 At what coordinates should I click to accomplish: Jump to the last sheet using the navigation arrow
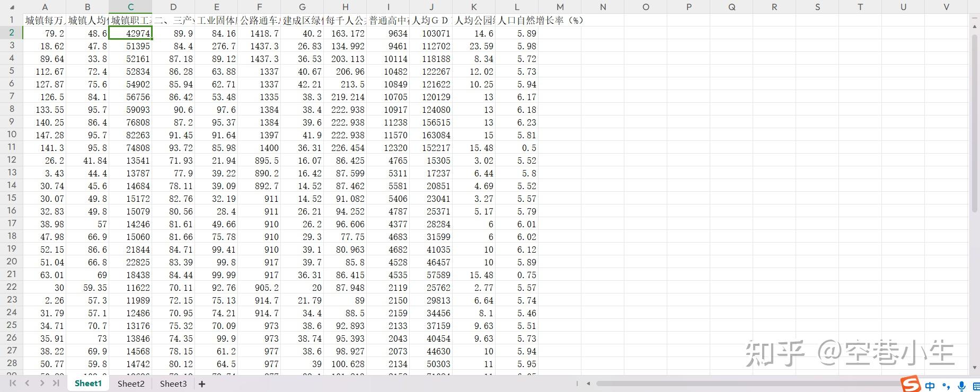(x=56, y=383)
